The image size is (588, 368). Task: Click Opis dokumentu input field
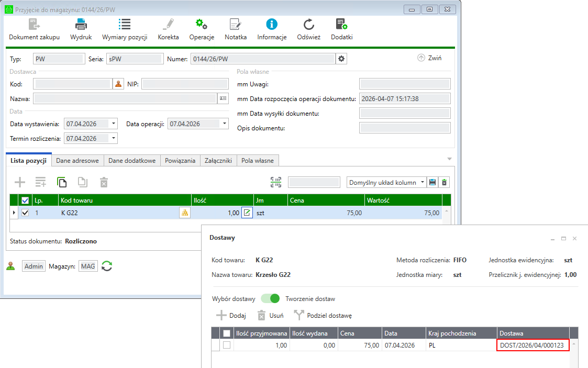point(405,128)
